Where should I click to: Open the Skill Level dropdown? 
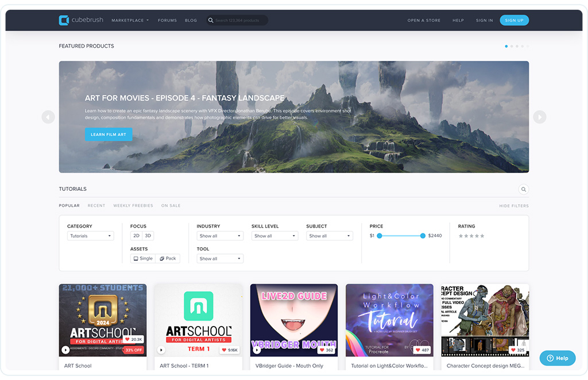273,236
